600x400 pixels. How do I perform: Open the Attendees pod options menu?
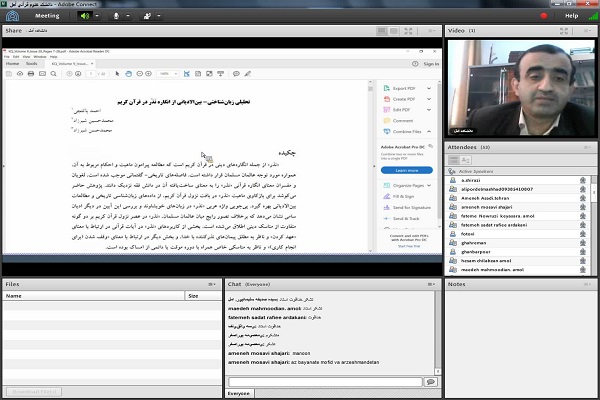point(587,147)
